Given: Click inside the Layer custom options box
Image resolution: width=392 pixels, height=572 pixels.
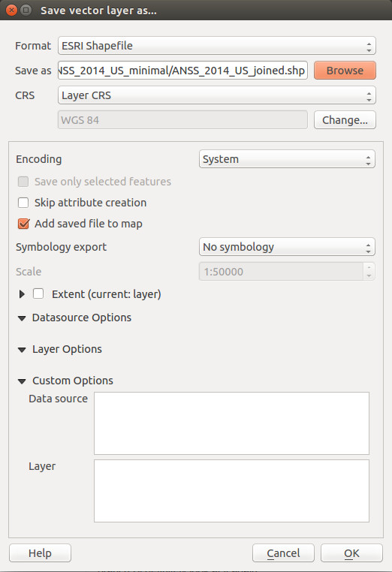Looking at the screenshot, I should point(231,491).
